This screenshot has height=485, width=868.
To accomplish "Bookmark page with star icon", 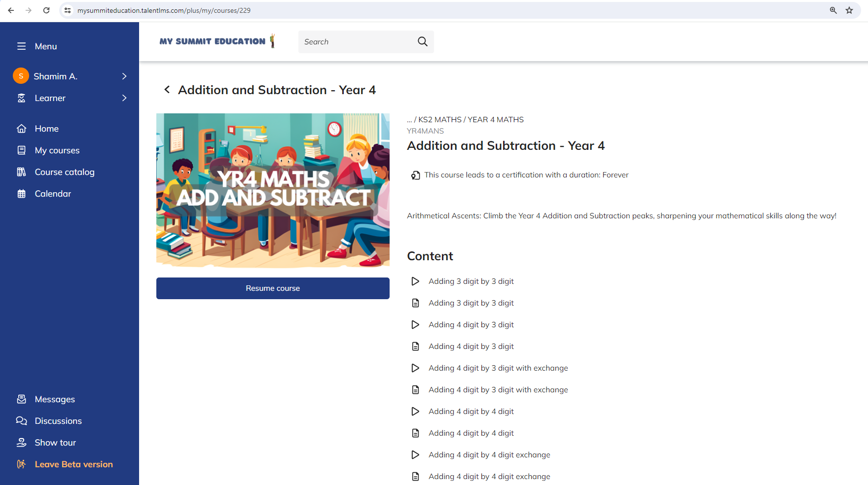I will (849, 10).
